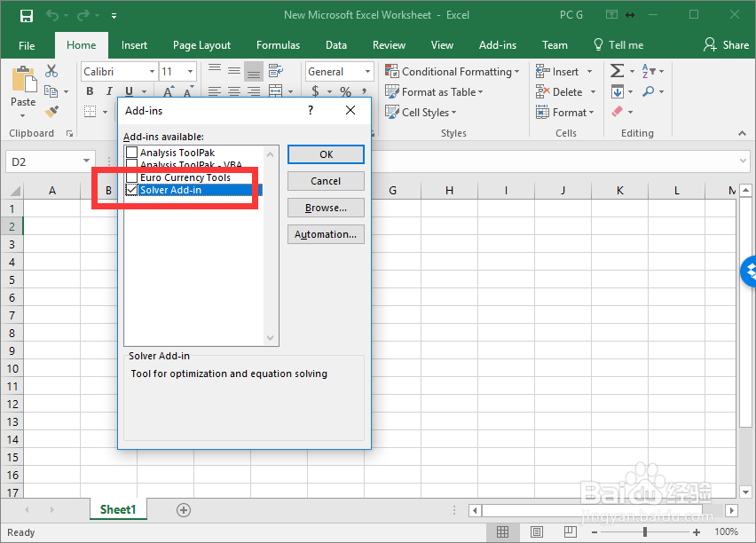Viewport: 756px width, 543px height.
Task: Open Conditional Formatting menu
Action: click(453, 71)
